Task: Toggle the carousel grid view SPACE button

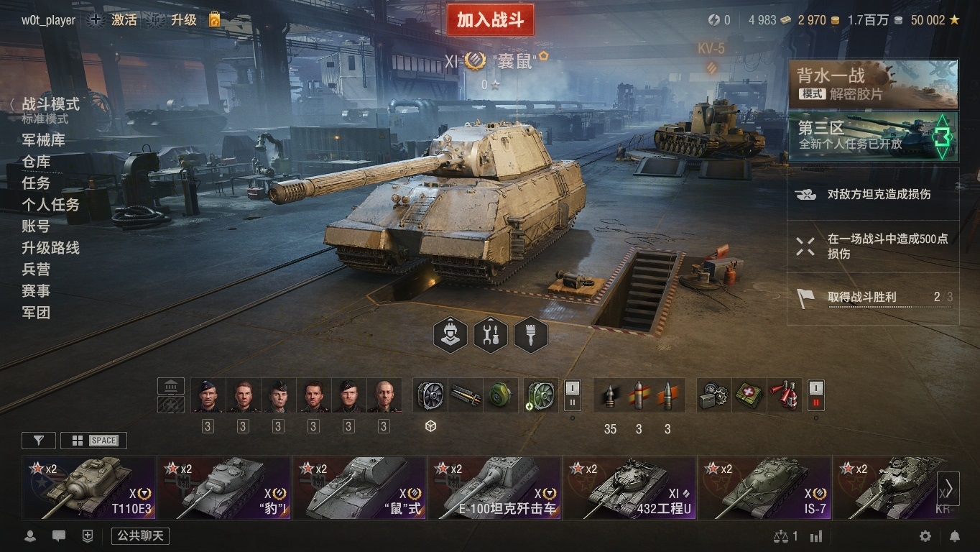Action: point(94,441)
